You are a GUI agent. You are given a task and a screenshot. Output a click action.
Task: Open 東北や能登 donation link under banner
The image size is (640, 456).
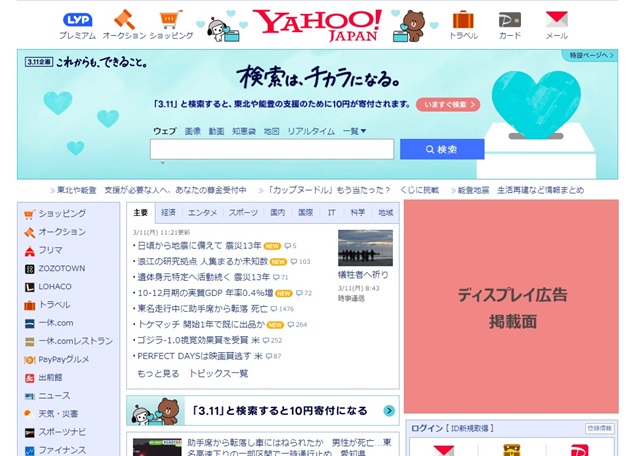[151, 190]
